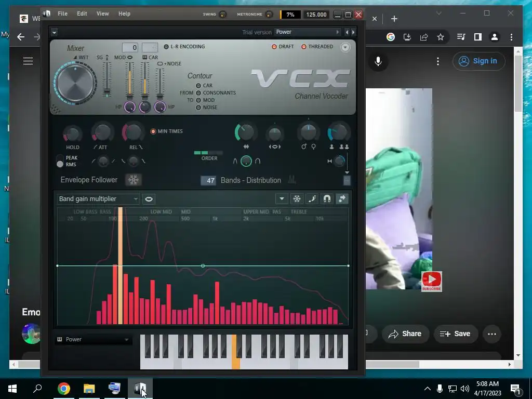Select CAR contour radio button

(198, 86)
